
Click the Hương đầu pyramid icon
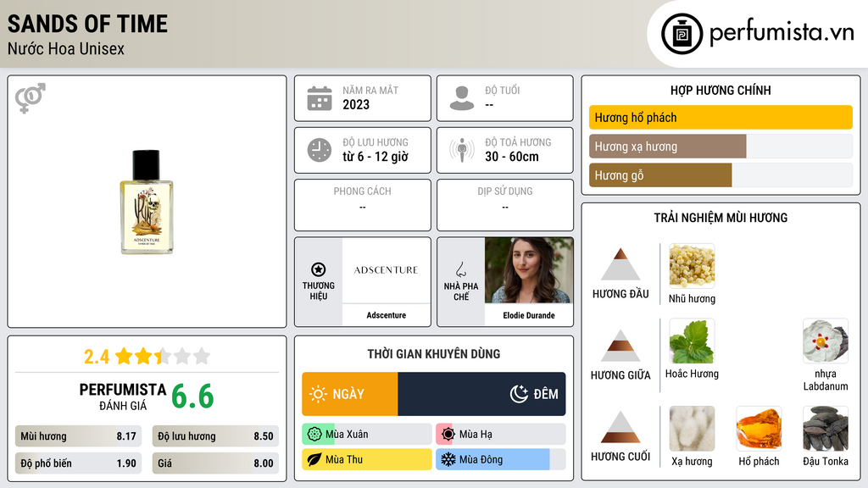pyautogui.click(x=620, y=264)
